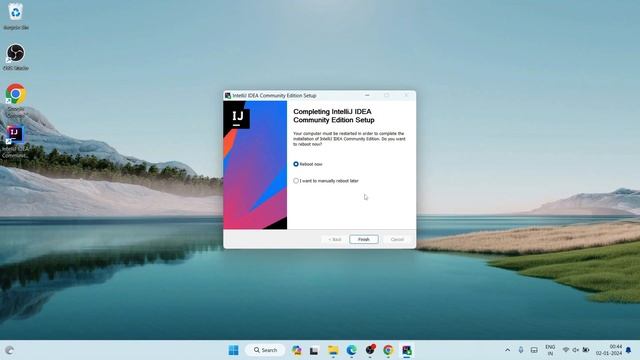Choose I want to manually reboot later
This screenshot has height=360, width=640.
pos(326,181)
